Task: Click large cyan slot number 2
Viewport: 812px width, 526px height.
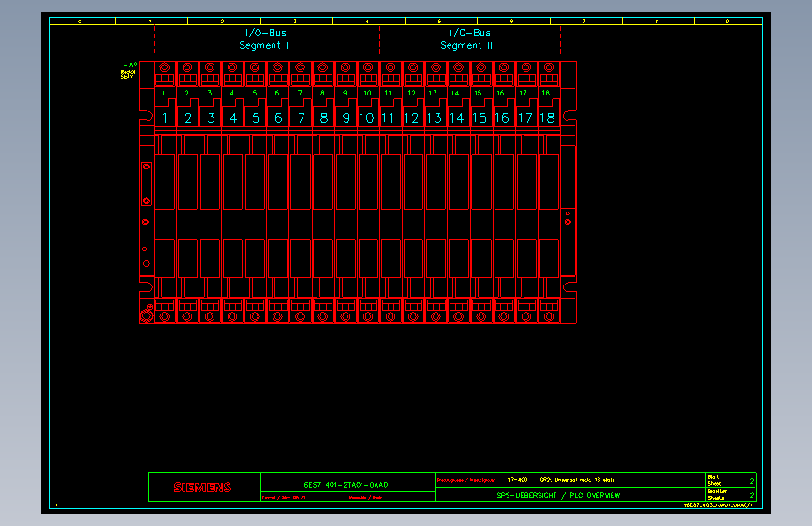Action: (188, 118)
